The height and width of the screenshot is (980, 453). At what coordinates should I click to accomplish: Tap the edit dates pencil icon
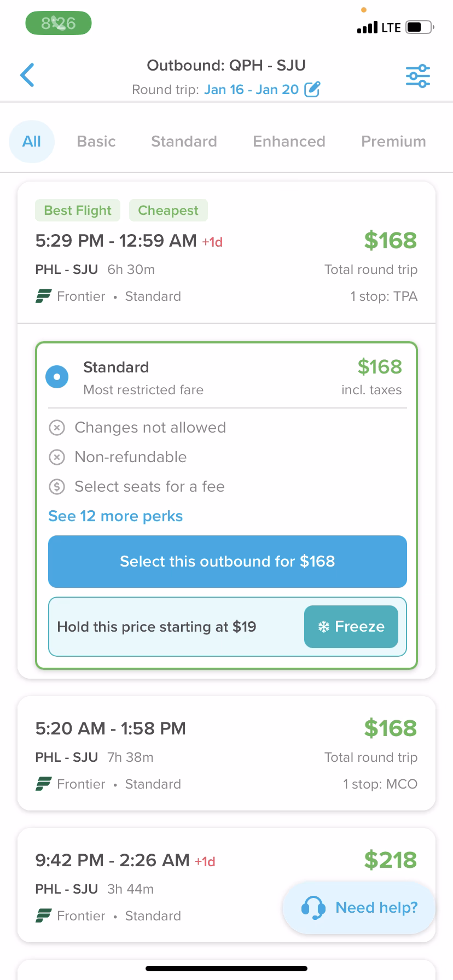312,89
